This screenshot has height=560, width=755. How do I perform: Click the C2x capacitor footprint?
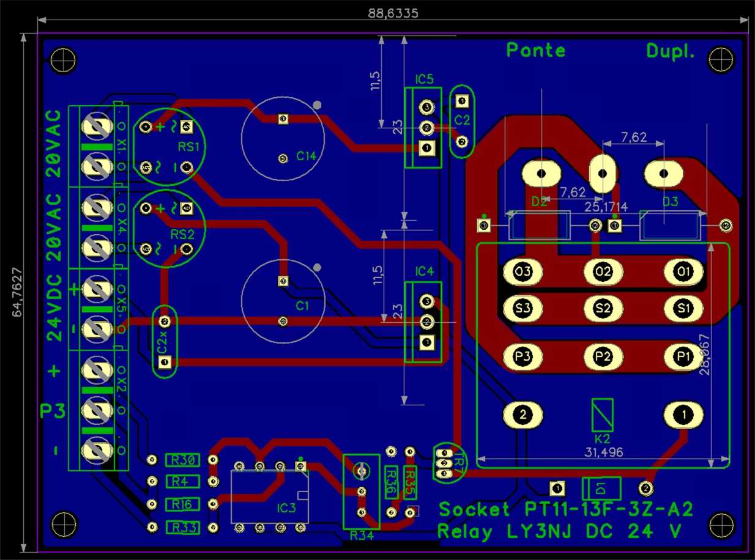coord(163,342)
